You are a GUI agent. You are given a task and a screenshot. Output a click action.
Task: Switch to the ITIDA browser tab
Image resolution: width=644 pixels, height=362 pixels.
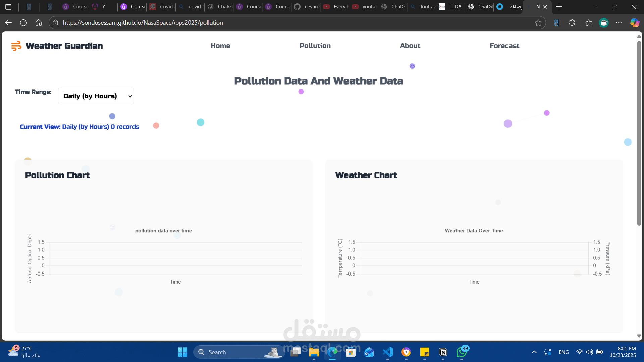pyautogui.click(x=451, y=7)
